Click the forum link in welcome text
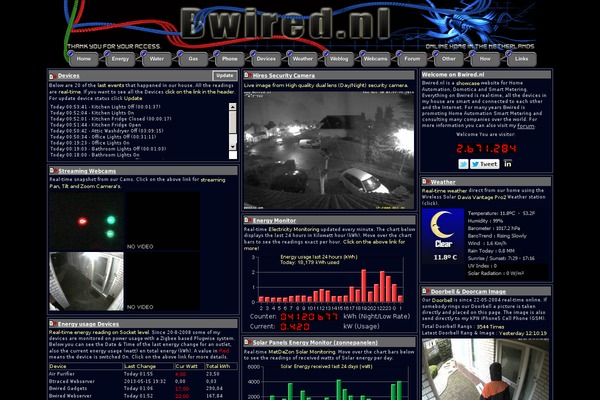This screenshot has width=600, height=400. coord(526,126)
